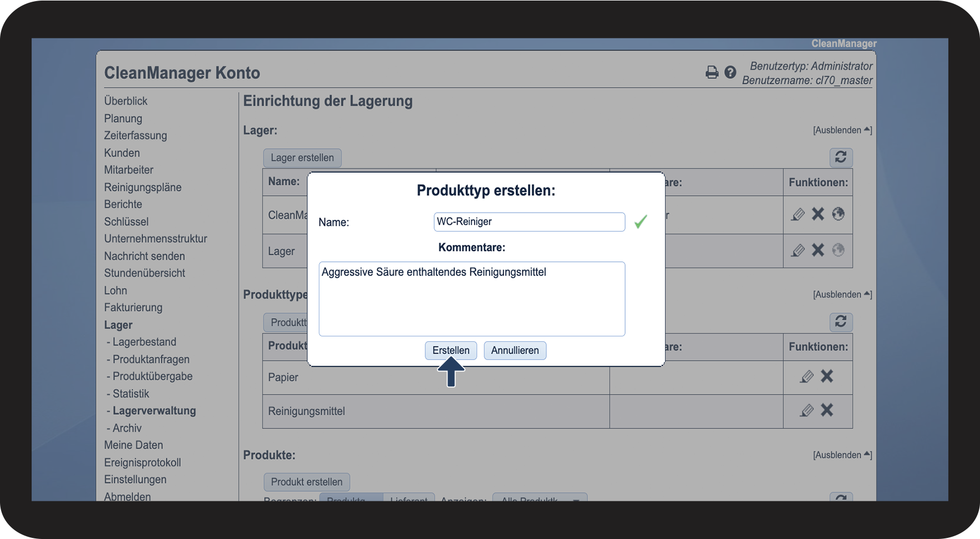
Task: Click the Produkt erstellen button
Action: tap(307, 482)
